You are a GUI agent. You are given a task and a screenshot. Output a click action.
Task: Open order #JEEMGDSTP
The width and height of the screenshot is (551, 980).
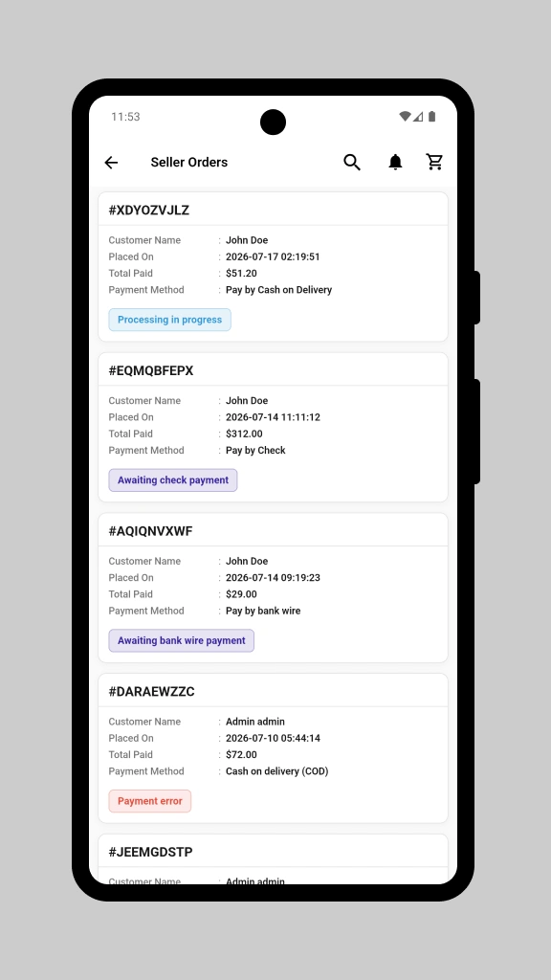(x=273, y=859)
